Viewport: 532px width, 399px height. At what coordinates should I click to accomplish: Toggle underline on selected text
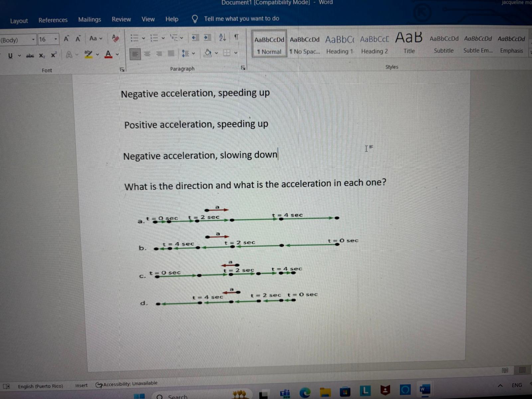click(10, 55)
